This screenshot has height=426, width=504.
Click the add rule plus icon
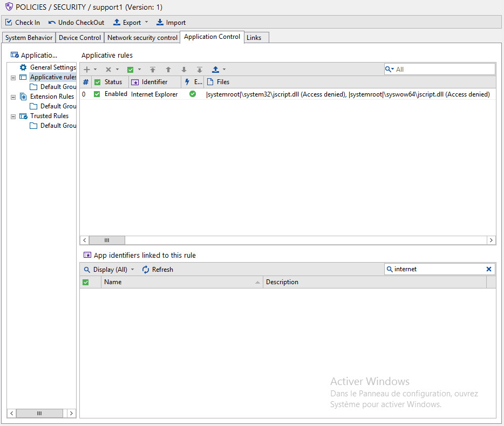(87, 70)
